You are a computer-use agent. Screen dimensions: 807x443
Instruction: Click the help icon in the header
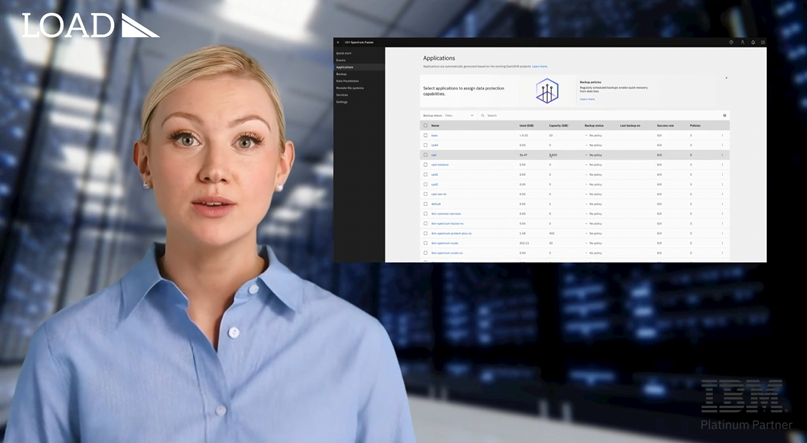[x=731, y=42]
